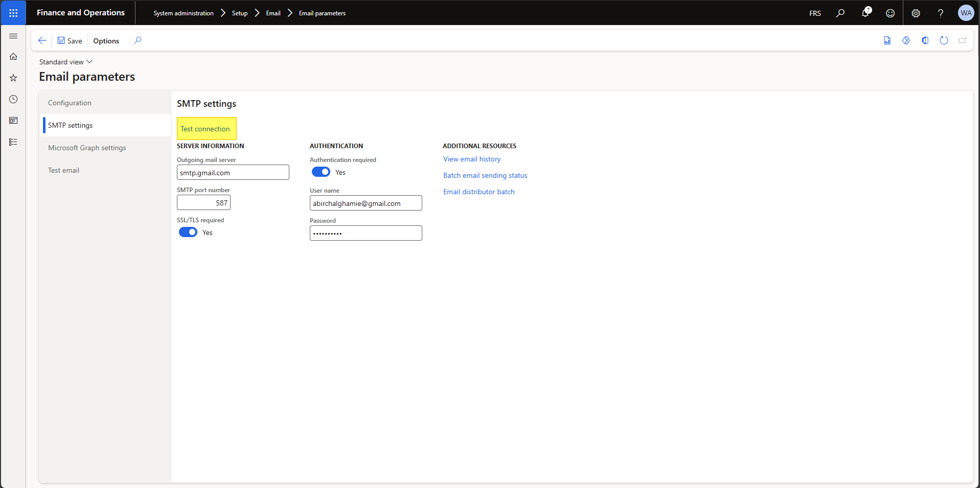Open global search magnifier in header
The width and height of the screenshot is (980, 488).
[840, 13]
